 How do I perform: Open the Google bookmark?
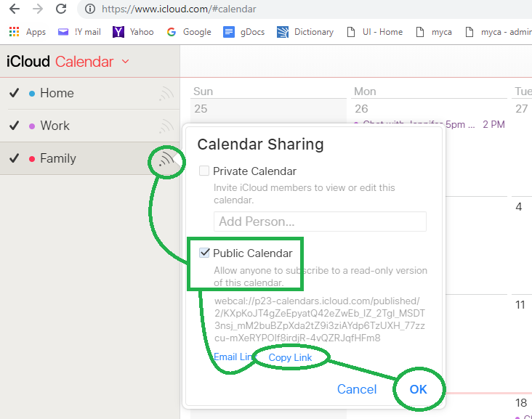tap(189, 32)
